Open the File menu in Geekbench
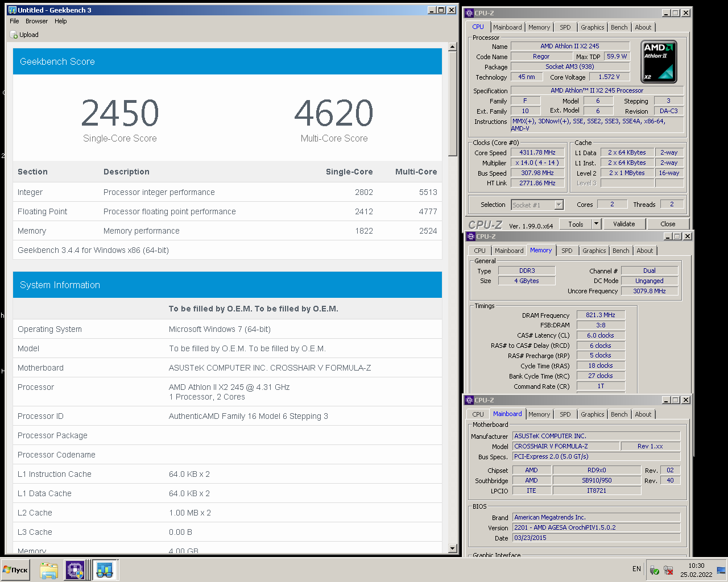The image size is (728, 582). pyautogui.click(x=14, y=21)
